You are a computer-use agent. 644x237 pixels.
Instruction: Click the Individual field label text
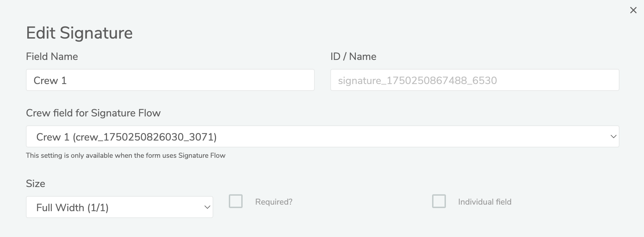click(485, 202)
